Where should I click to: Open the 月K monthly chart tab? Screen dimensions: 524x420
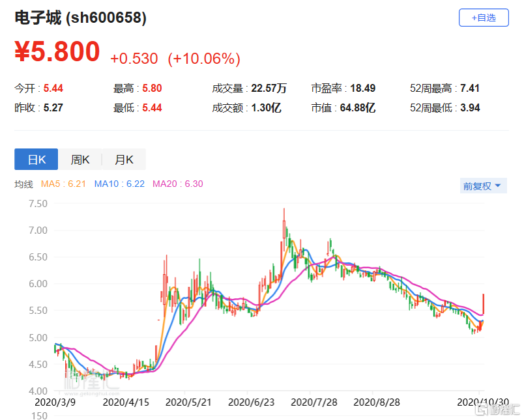coord(124,160)
